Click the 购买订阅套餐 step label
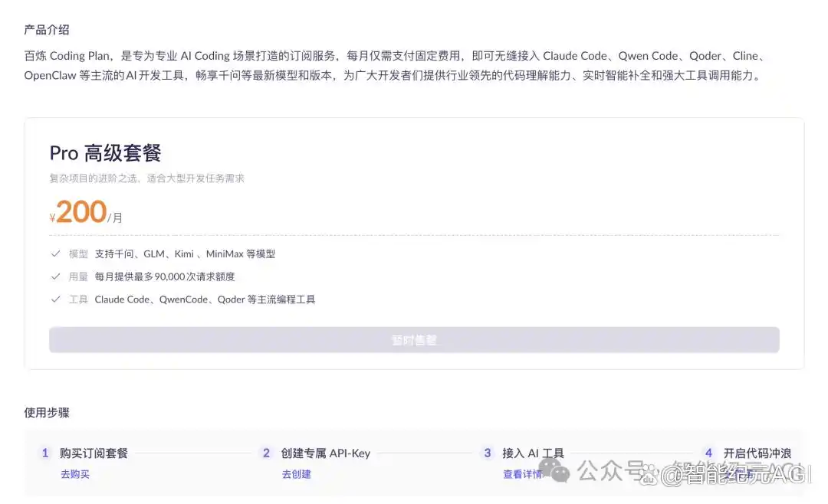 pyautogui.click(x=95, y=453)
